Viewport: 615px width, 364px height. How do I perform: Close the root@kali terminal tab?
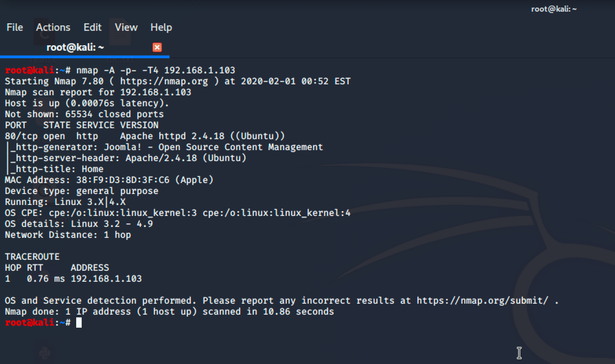click(157, 47)
